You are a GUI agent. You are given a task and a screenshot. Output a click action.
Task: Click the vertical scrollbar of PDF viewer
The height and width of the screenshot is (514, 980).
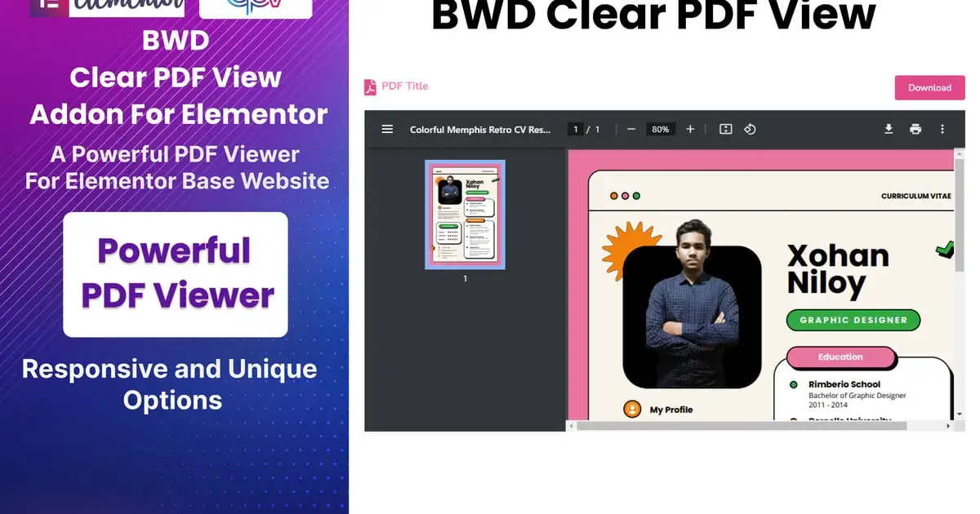coord(960,215)
